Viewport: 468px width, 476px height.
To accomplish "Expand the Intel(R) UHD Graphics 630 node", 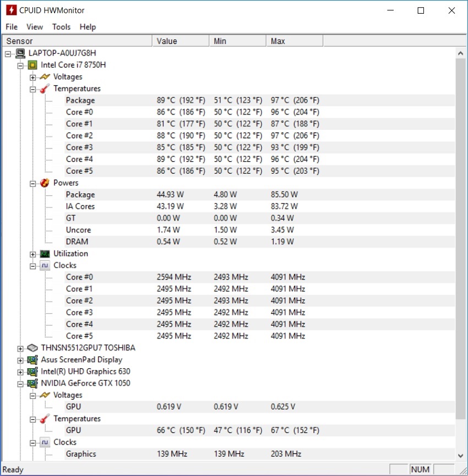I will coord(20,373).
